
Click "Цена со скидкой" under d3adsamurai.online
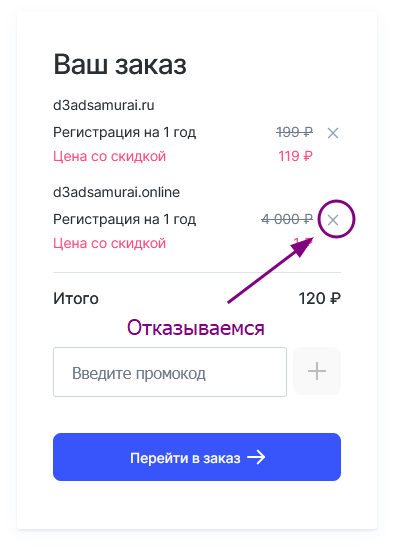(x=109, y=243)
